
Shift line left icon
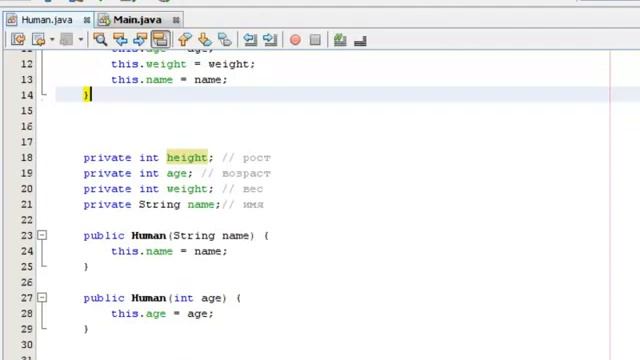250,40
